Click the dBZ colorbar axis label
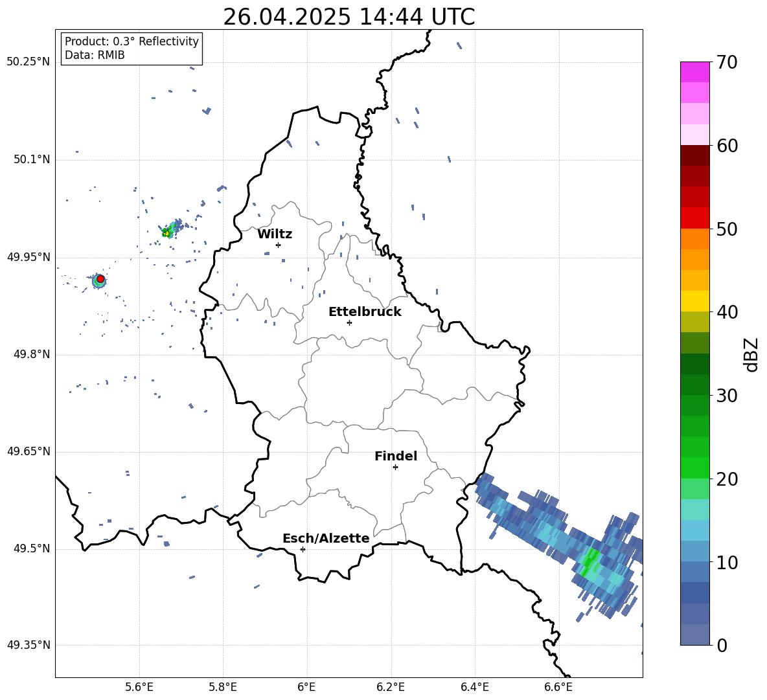The width and height of the screenshot is (767, 700). click(751, 354)
